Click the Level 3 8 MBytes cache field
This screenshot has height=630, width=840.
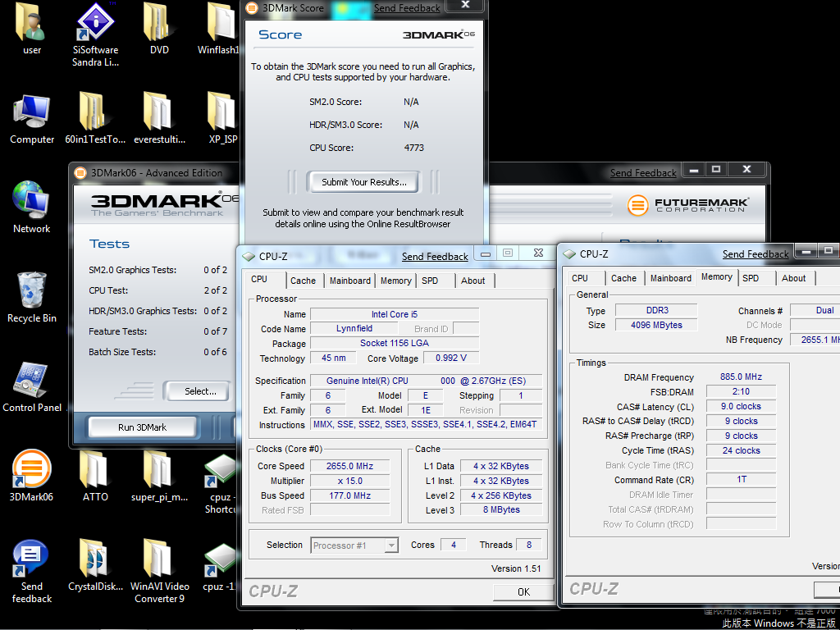point(501,510)
